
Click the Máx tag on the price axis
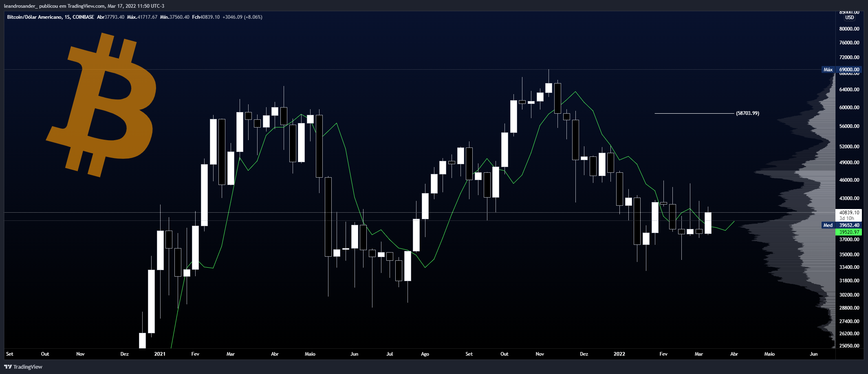(x=828, y=70)
